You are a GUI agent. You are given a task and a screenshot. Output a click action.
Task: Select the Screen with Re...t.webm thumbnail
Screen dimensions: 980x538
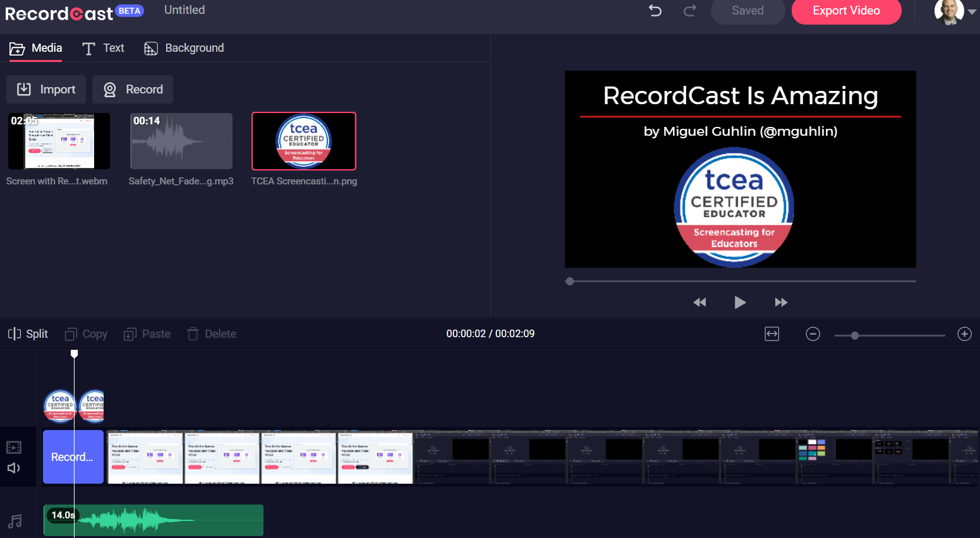[x=59, y=141]
